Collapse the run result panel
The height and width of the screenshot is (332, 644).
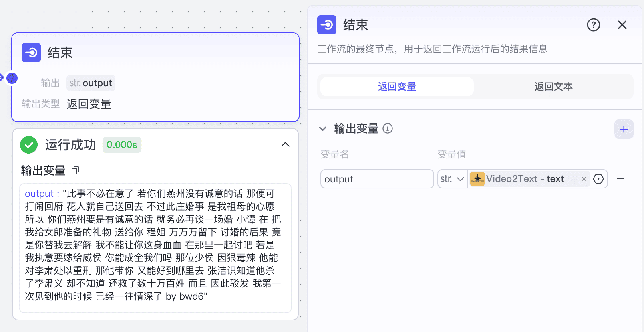[285, 144]
